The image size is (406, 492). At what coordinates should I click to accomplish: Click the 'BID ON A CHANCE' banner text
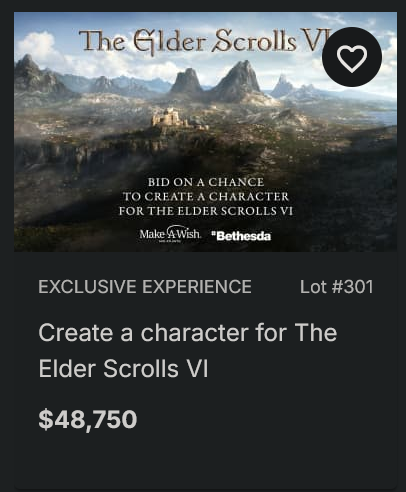coord(206,182)
